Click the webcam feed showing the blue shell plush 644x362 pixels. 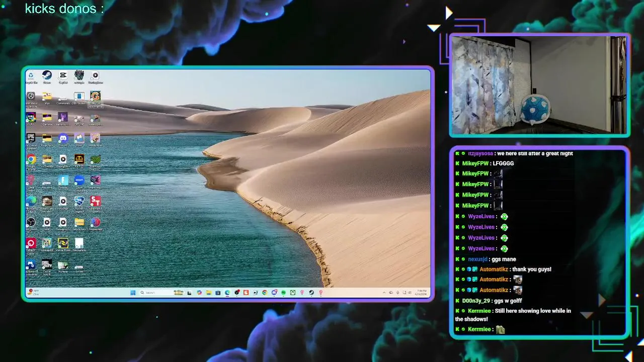click(x=539, y=85)
